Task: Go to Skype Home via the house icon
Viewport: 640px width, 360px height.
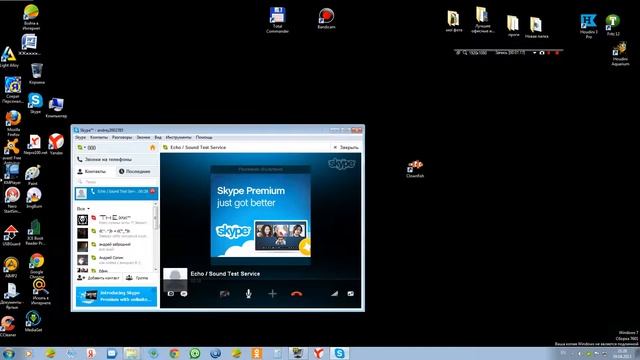Action: [x=153, y=147]
